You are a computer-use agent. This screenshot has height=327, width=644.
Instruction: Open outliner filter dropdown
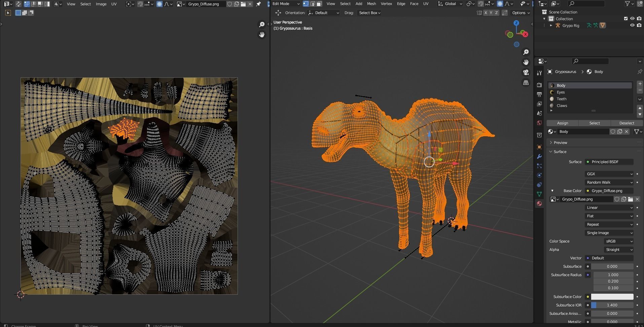pyautogui.click(x=629, y=4)
